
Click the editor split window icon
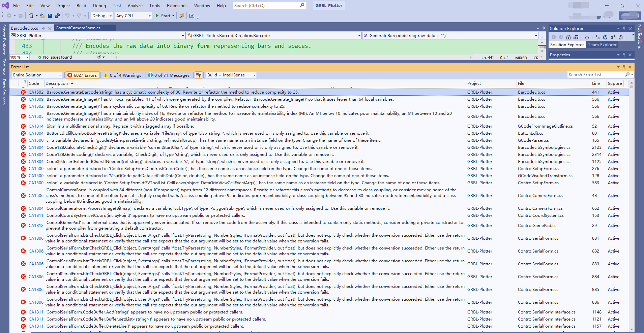point(542,35)
